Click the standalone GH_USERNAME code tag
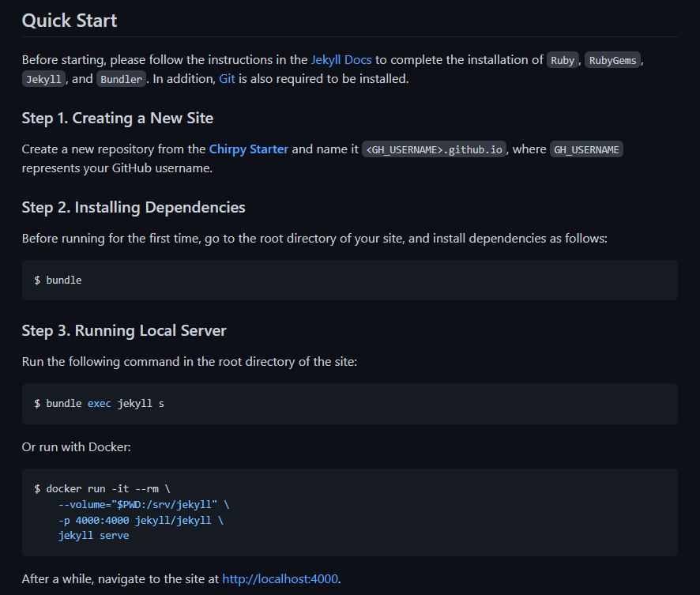The width and height of the screenshot is (700, 595). coord(586,150)
